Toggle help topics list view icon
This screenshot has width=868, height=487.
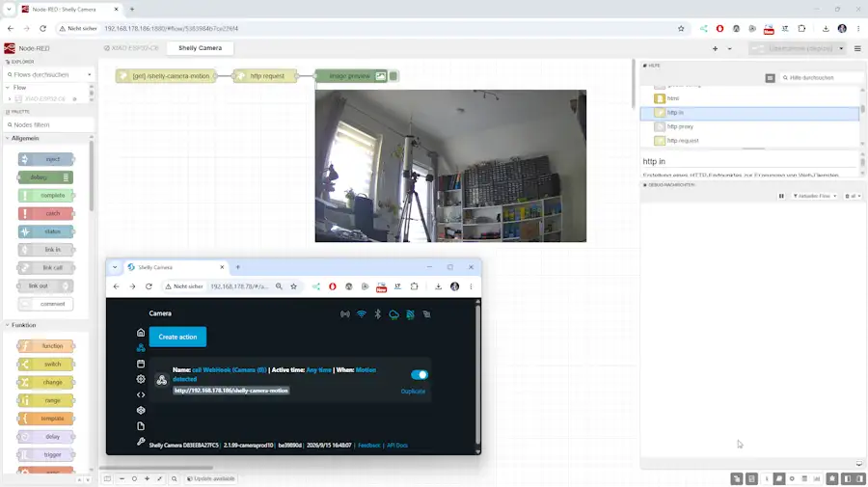[770, 78]
